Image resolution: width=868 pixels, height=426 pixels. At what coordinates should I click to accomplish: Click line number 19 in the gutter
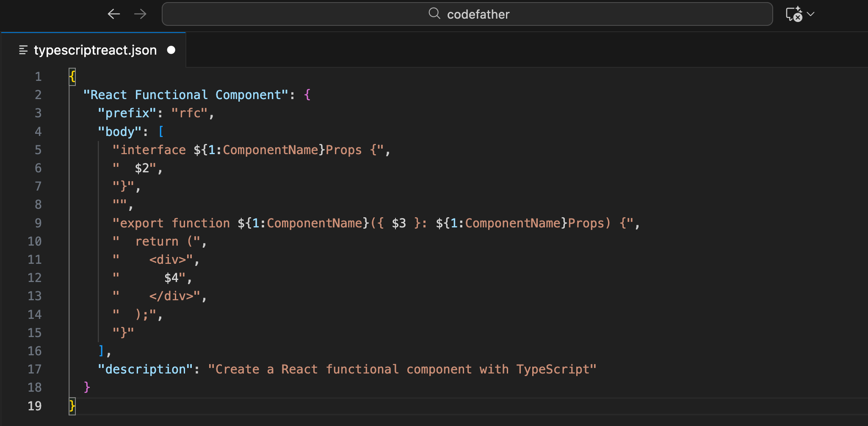coord(35,406)
